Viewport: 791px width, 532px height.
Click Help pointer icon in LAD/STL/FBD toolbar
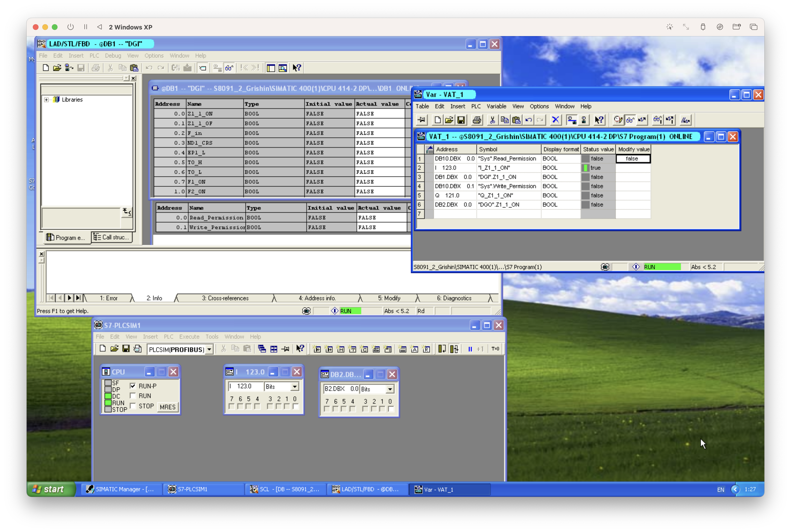[297, 68]
